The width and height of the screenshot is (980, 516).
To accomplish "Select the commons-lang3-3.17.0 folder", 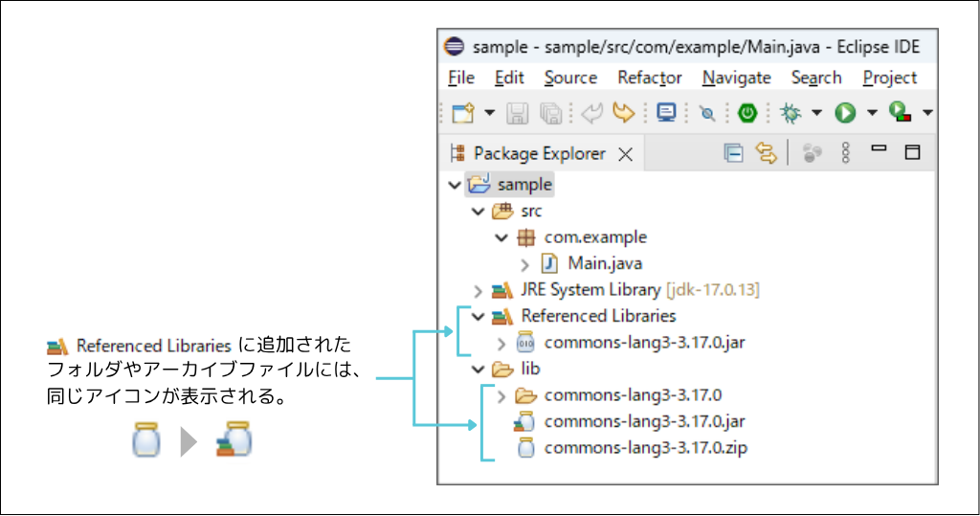I will click(x=634, y=395).
